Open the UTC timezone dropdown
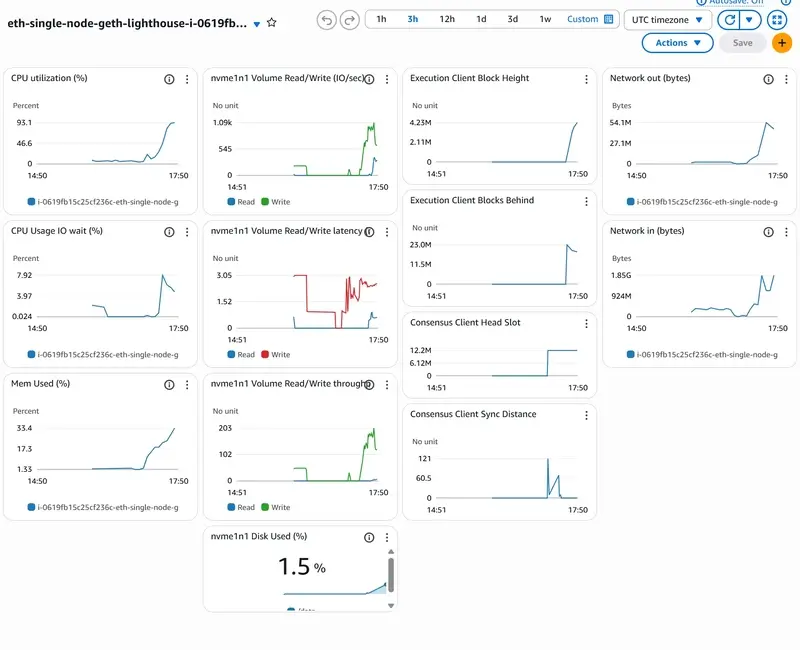Image resolution: width=800 pixels, height=650 pixels. [x=668, y=19]
